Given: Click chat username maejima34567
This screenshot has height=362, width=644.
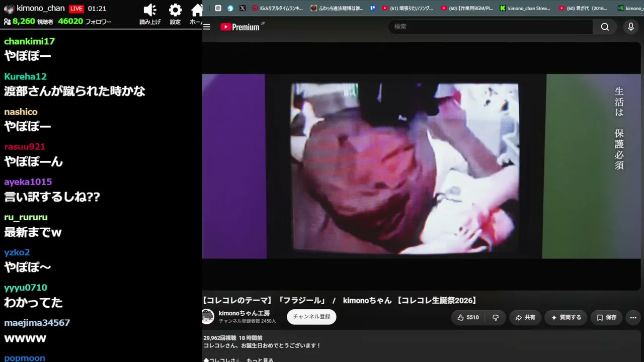Looking at the screenshot, I should (x=37, y=323).
